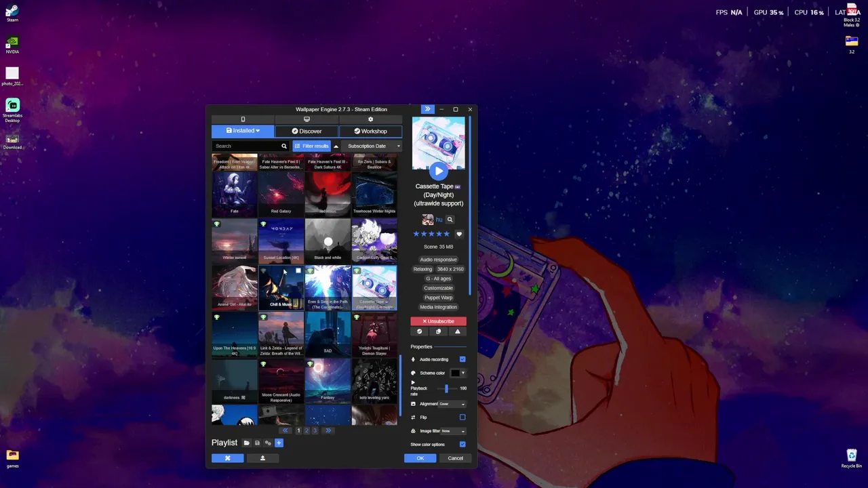Open Subscription Date sort dropdown

pyautogui.click(x=372, y=146)
